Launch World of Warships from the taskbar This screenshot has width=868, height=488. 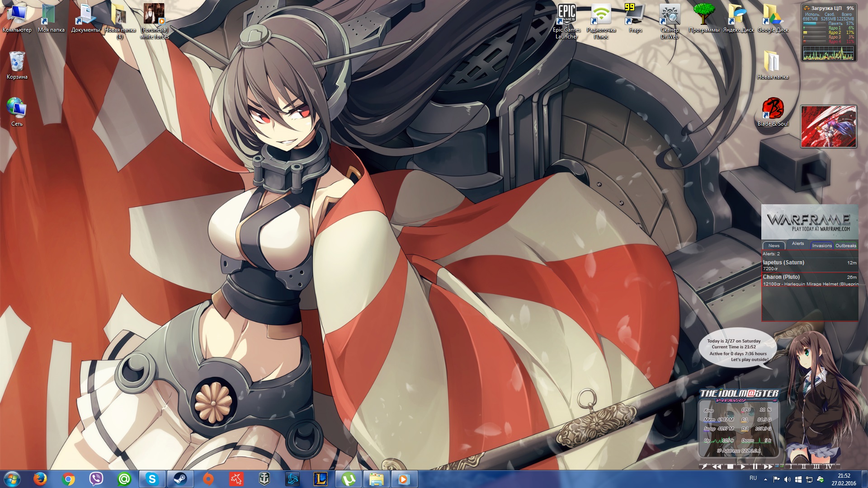264,479
